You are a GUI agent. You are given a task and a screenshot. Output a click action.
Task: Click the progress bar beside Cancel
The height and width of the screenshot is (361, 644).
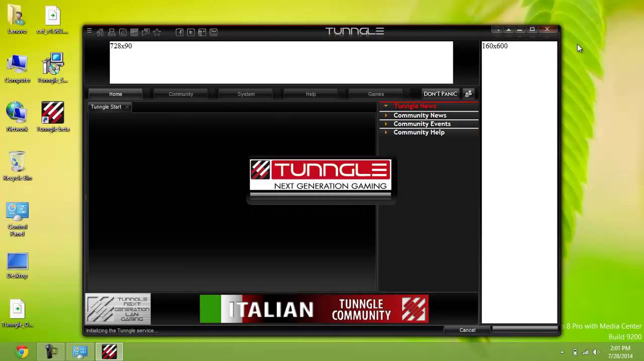click(x=525, y=329)
